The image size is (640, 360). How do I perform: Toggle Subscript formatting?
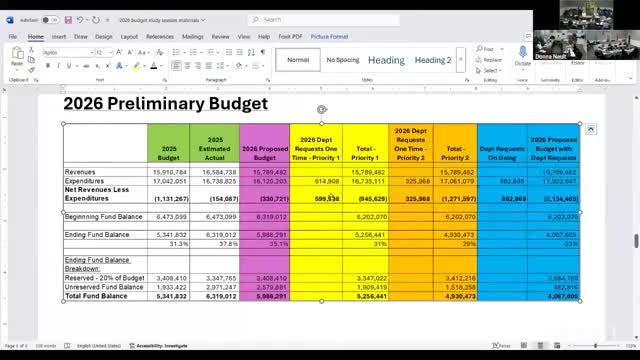[98, 66]
